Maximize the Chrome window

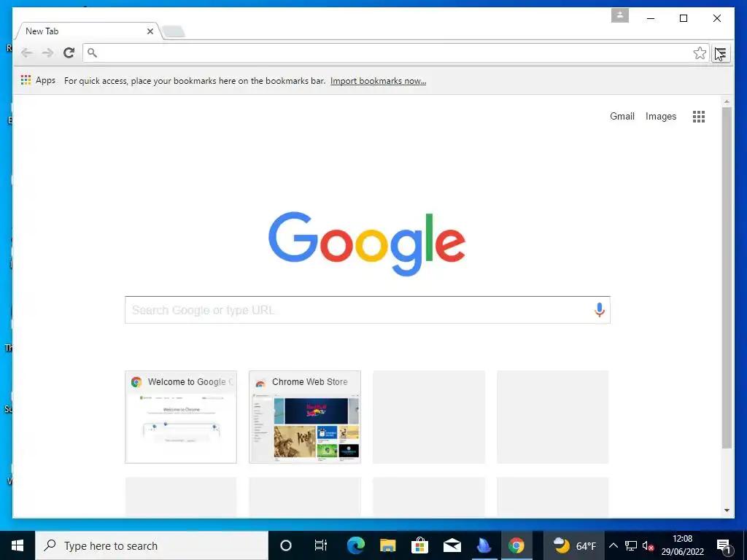coord(683,18)
